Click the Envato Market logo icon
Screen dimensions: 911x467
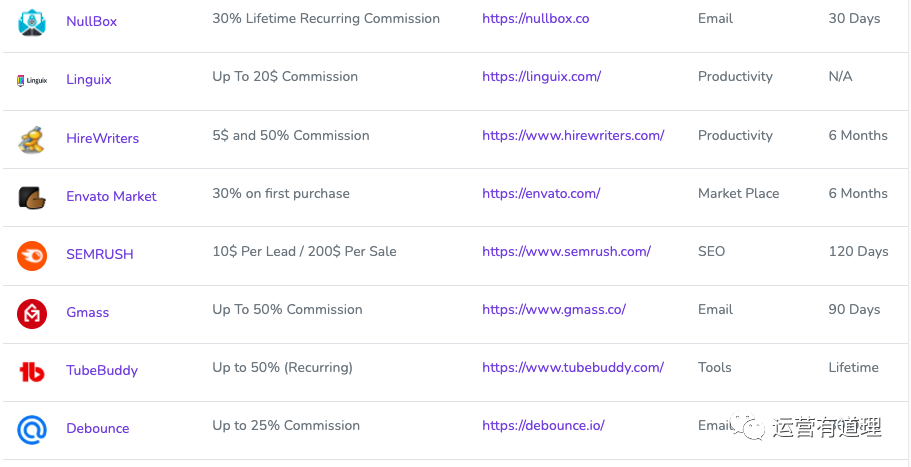[32, 197]
